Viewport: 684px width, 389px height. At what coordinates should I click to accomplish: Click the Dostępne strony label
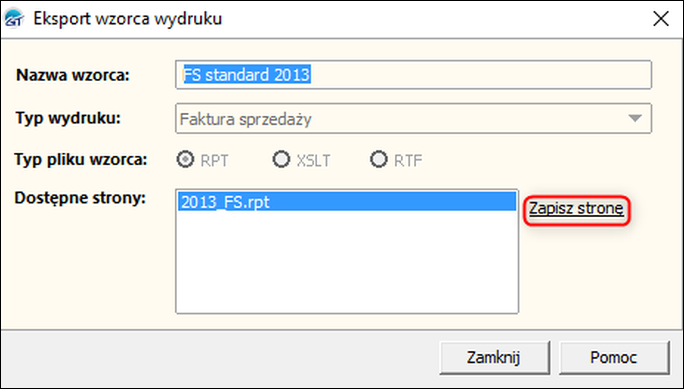80,198
